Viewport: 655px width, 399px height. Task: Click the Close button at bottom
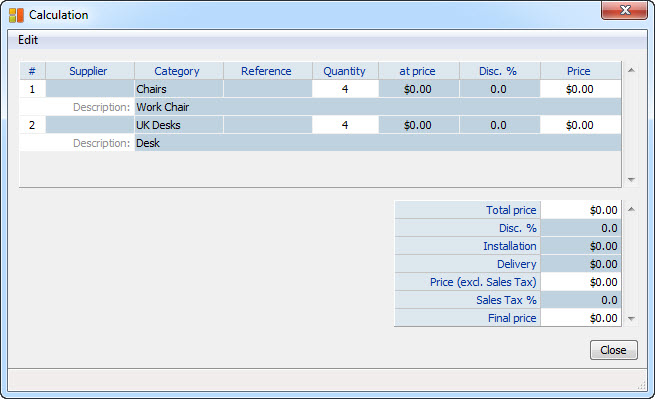[613, 350]
